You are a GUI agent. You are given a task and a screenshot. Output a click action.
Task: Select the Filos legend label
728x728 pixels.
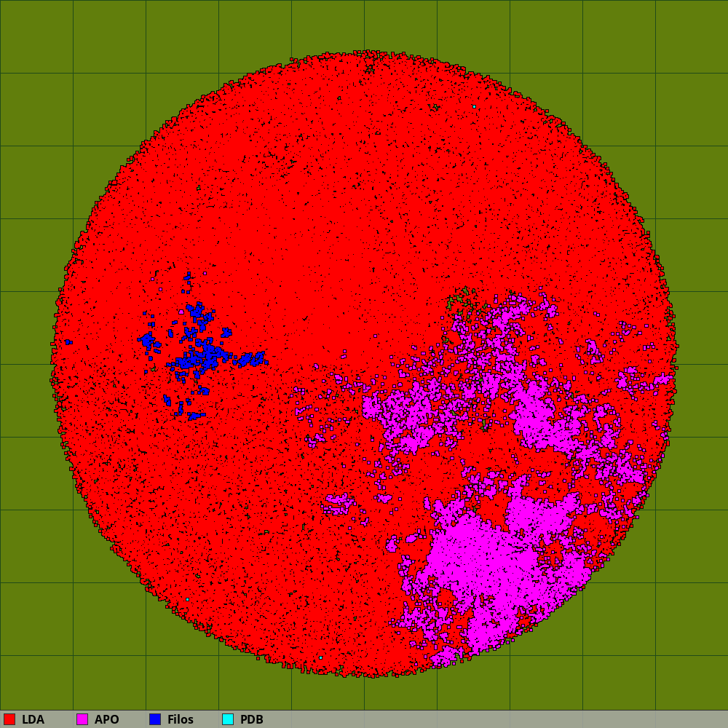tap(180, 719)
